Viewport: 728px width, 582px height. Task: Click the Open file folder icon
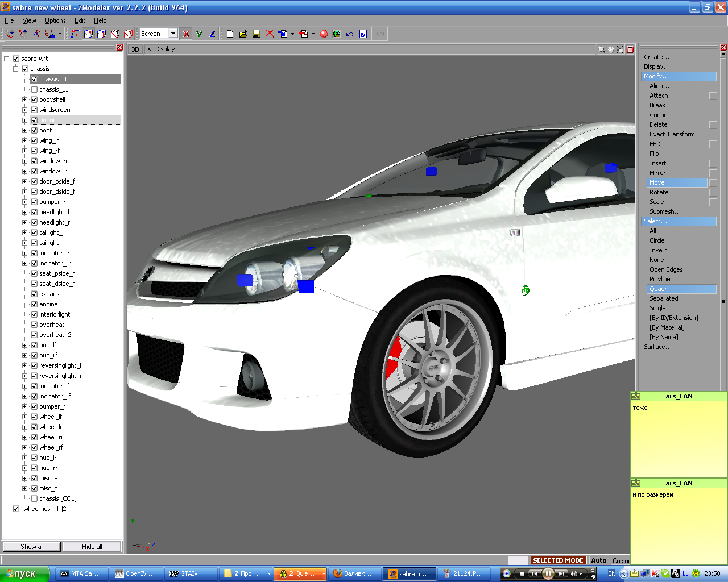(x=243, y=34)
